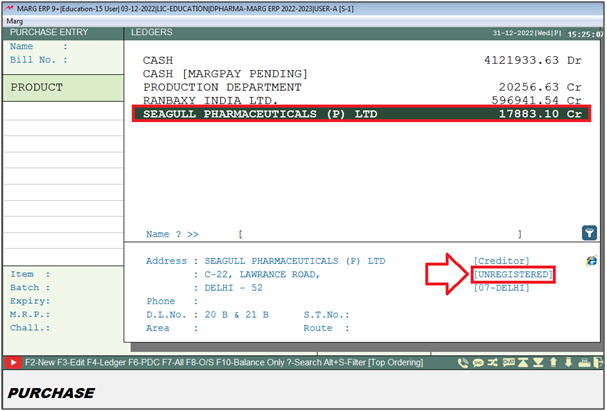Image resolution: width=607 pixels, height=411 pixels.
Task: Click [Top Ordering] in the shortcut bar
Action: 396,363
